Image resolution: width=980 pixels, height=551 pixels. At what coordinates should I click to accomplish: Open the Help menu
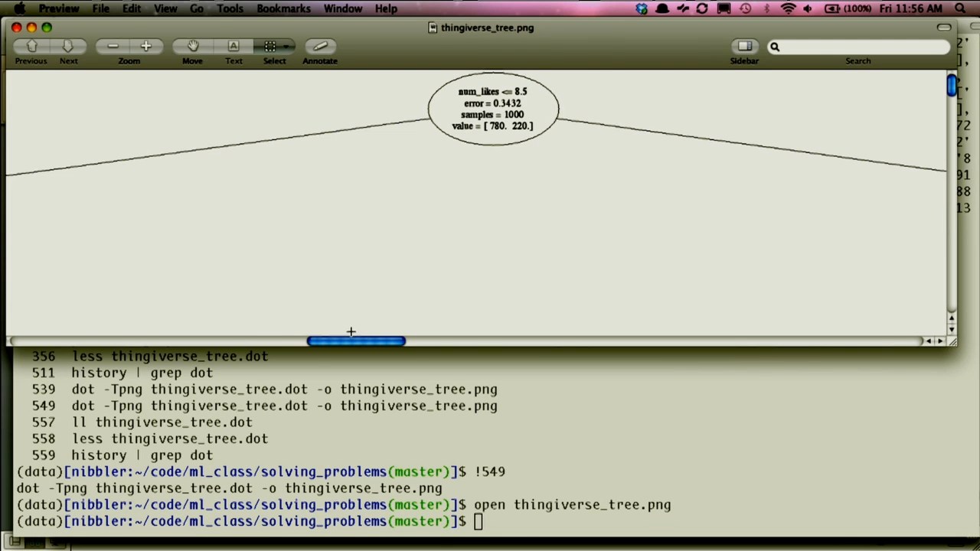386,8
